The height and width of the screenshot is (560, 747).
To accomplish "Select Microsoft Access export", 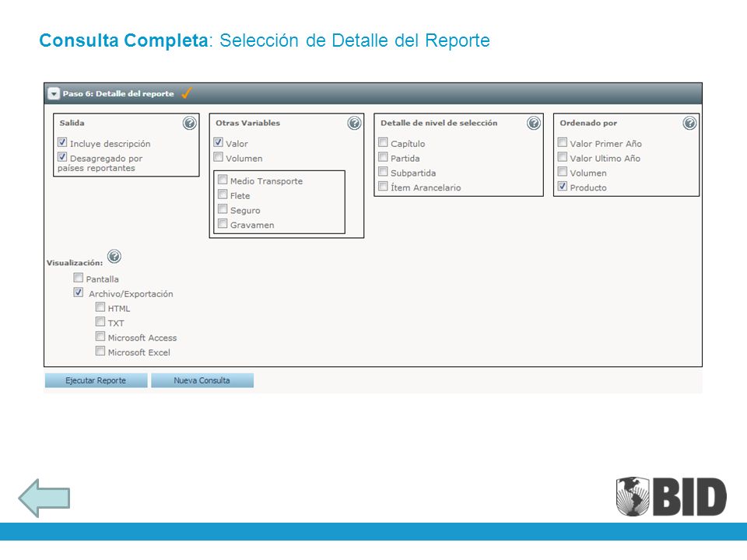I will pyautogui.click(x=100, y=337).
